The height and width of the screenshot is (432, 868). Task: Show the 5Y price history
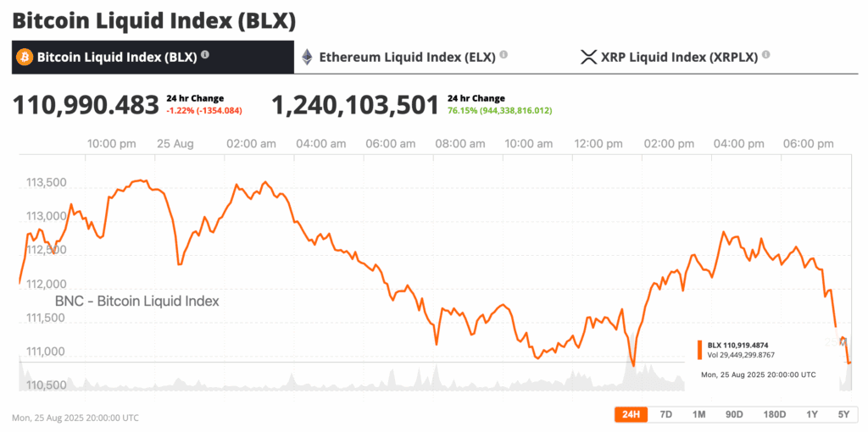coord(843,414)
